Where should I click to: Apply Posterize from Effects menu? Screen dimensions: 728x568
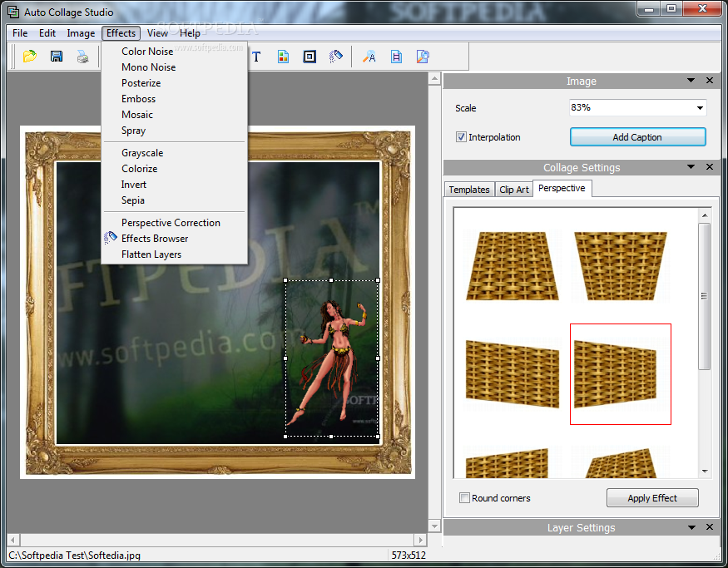(x=174, y=82)
